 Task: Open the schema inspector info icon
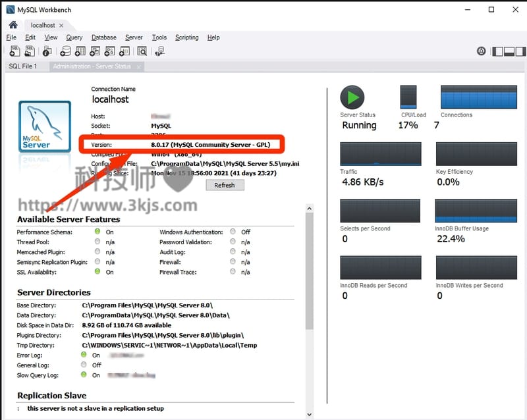point(47,51)
